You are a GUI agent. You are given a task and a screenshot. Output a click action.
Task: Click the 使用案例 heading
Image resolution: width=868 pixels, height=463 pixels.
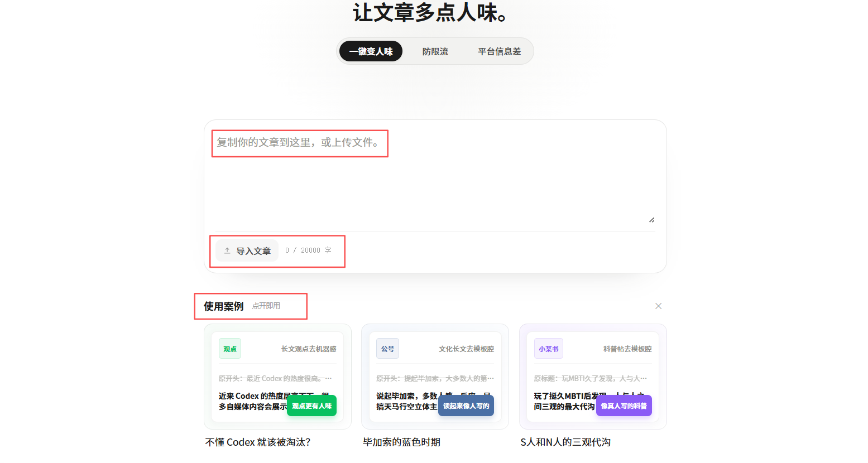223,306
